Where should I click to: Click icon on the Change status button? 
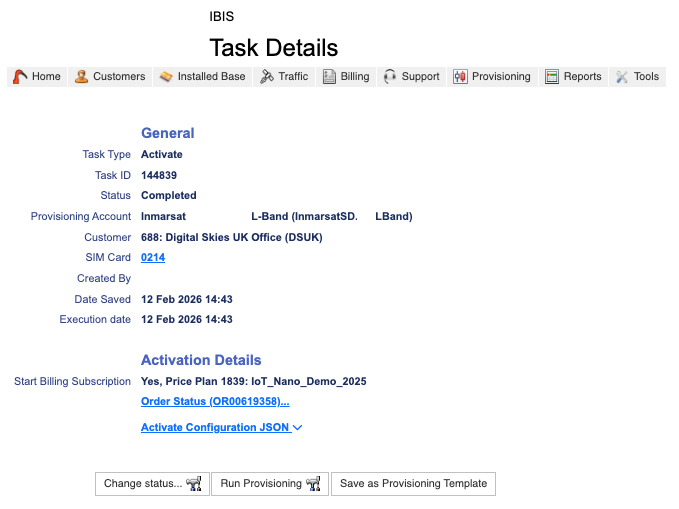194,484
